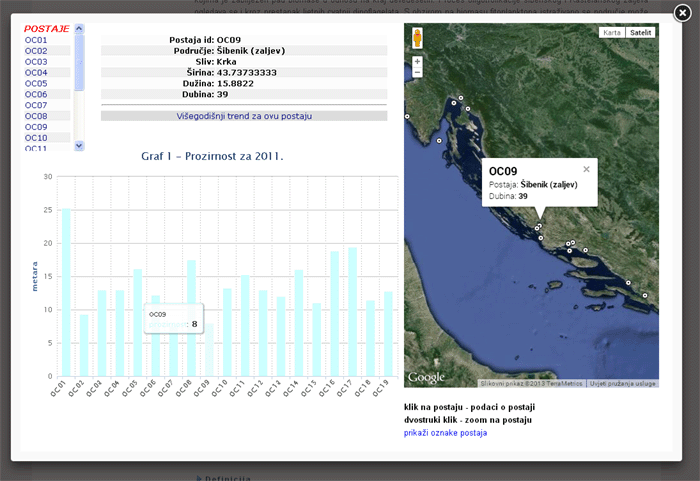
Task: Select station OC09 from list
Action: 36,127
